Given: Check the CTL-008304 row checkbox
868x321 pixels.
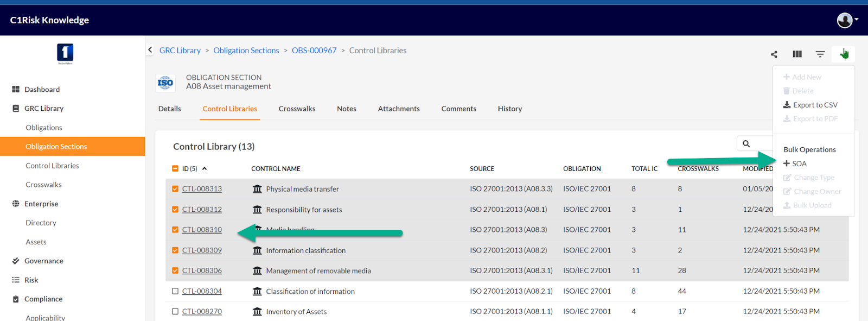Looking at the screenshot, I should pyautogui.click(x=175, y=291).
